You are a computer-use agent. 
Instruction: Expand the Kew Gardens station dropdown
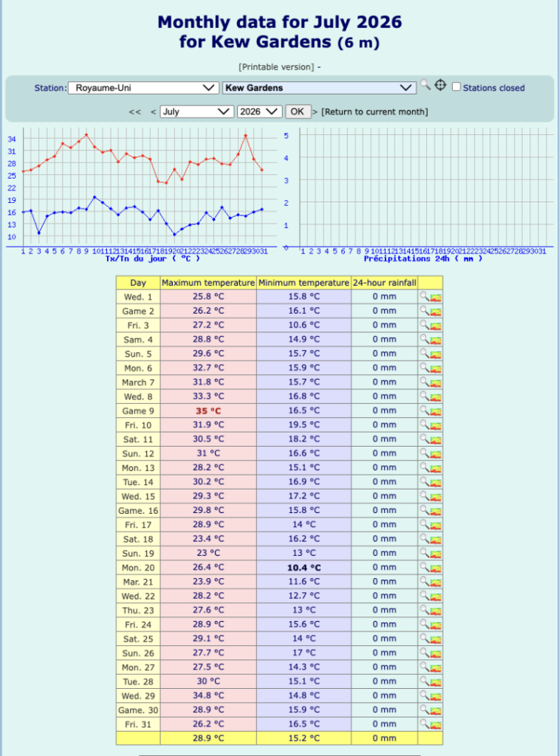coord(319,88)
